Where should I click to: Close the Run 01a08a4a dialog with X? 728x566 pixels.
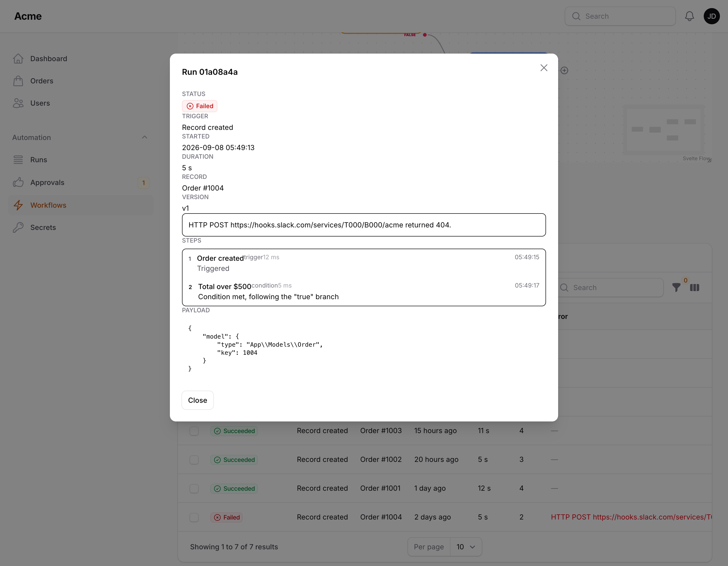[x=544, y=68]
